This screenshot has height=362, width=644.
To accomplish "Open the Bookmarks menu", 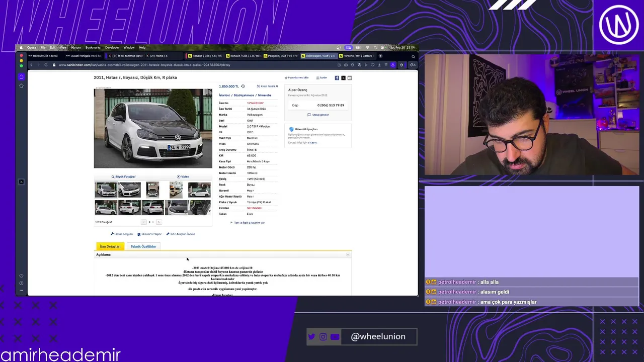I will pyautogui.click(x=93, y=47).
